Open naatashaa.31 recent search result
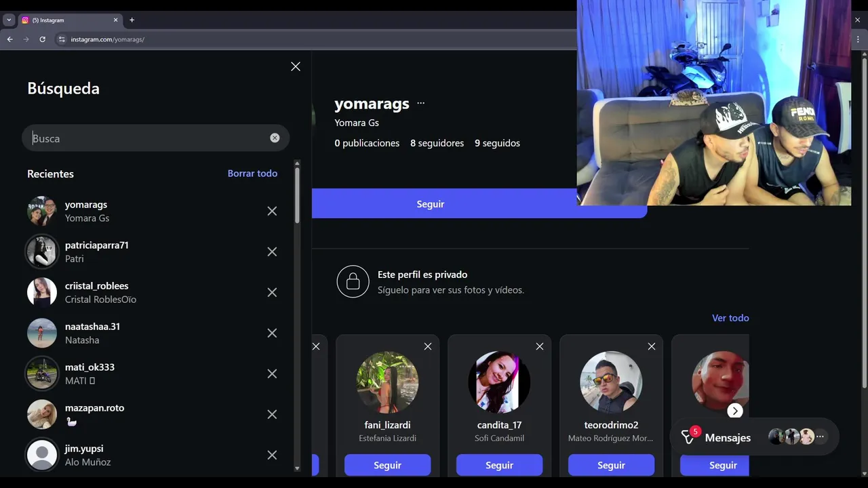Image resolution: width=868 pixels, height=488 pixels. (156, 333)
